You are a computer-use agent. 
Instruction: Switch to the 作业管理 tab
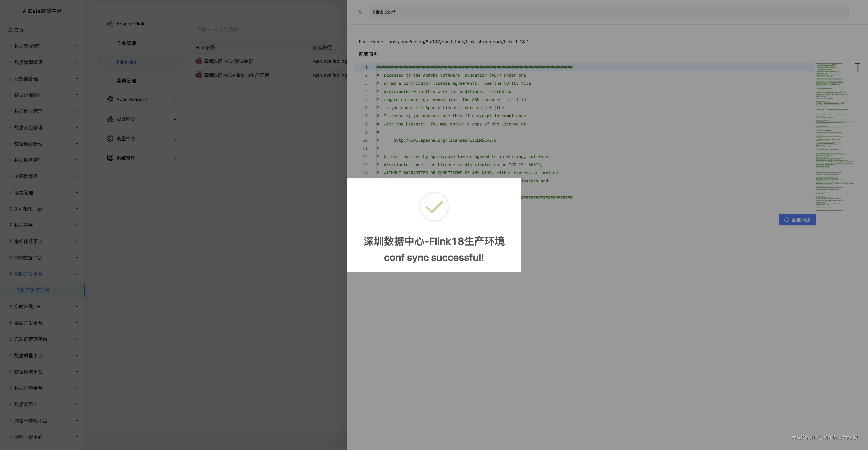pyautogui.click(x=126, y=43)
